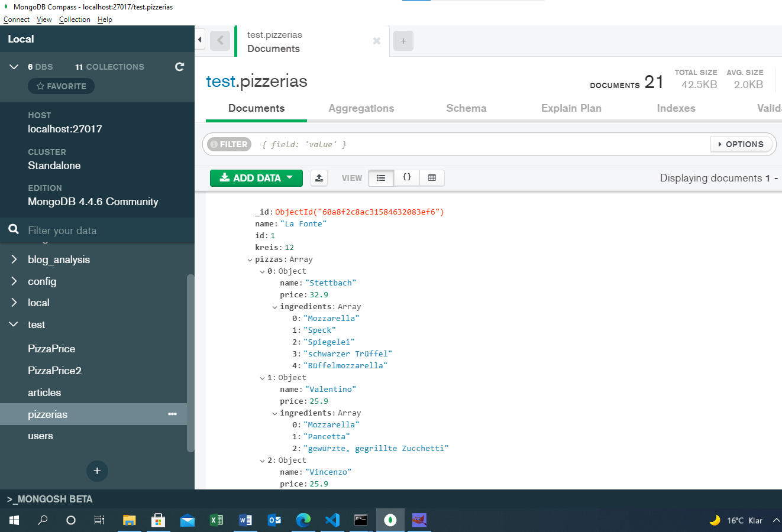Switch to the Aggregations tab

click(361, 108)
